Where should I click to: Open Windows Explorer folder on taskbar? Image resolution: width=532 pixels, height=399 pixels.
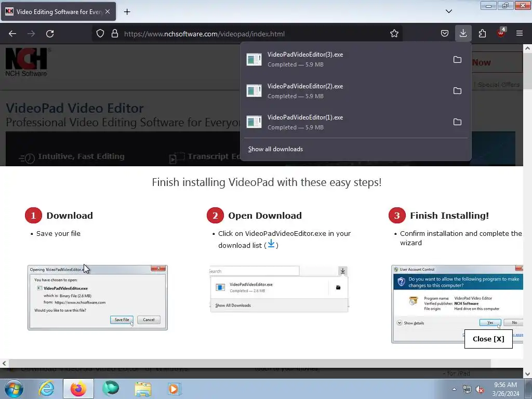tap(143, 389)
